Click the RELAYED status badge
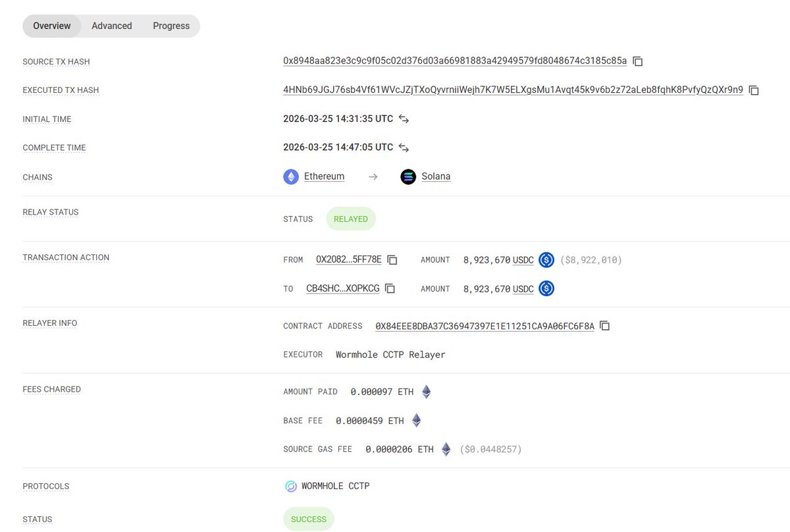This screenshot has height=532, width=790. click(351, 219)
